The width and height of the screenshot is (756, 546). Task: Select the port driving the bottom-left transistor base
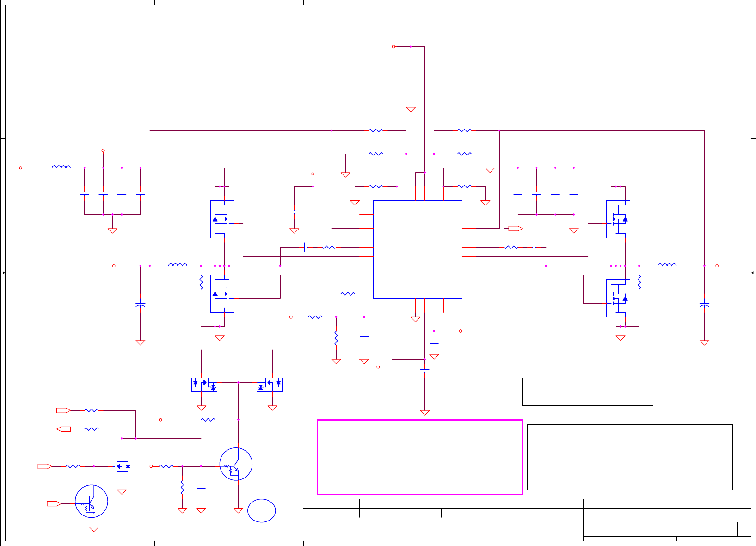[x=54, y=503]
